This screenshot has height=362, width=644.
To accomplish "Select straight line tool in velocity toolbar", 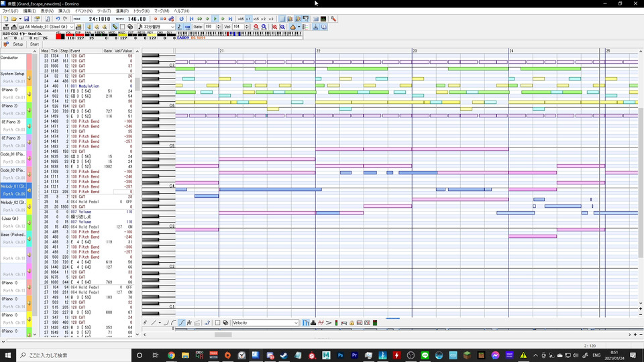I will point(154,323).
